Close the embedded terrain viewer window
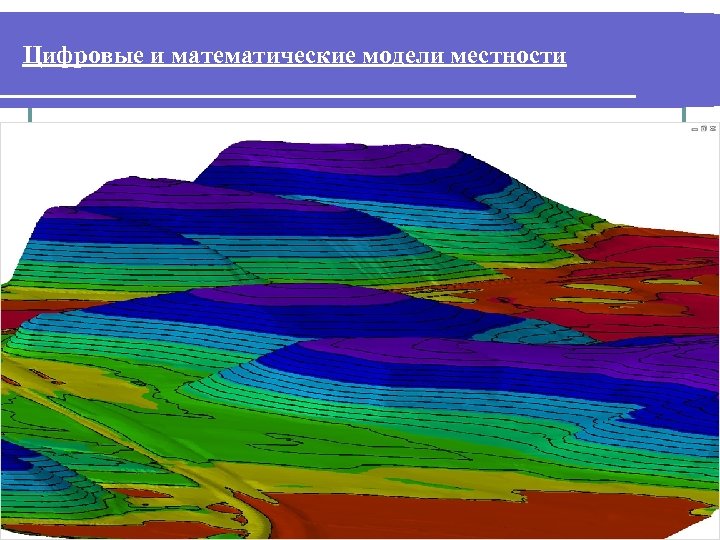The image size is (720, 540). [713, 129]
